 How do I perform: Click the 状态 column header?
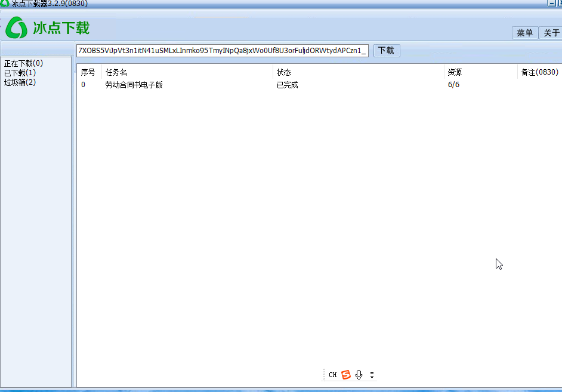(x=359, y=72)
